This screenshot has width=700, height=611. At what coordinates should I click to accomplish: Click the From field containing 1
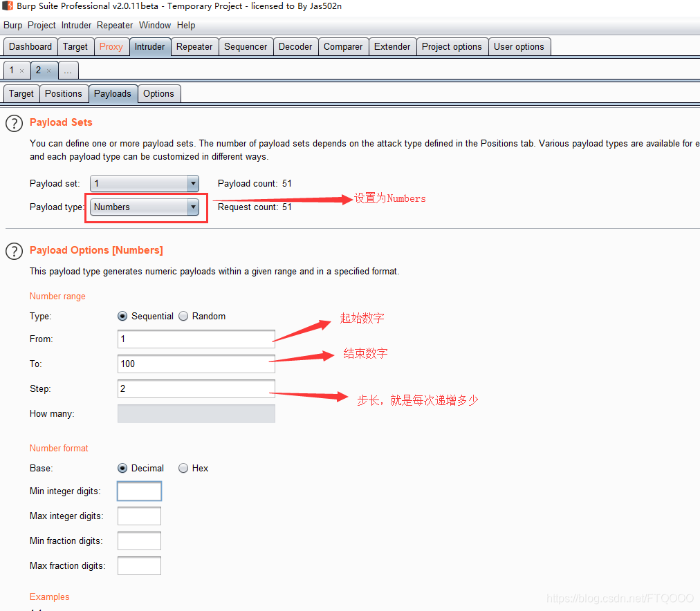click(x=196, y=339)
